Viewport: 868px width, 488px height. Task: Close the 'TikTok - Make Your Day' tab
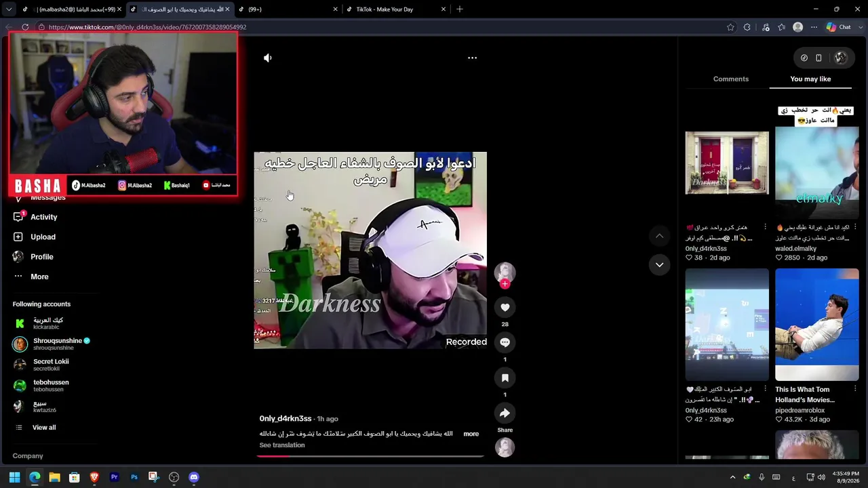(x=443, y=9)
